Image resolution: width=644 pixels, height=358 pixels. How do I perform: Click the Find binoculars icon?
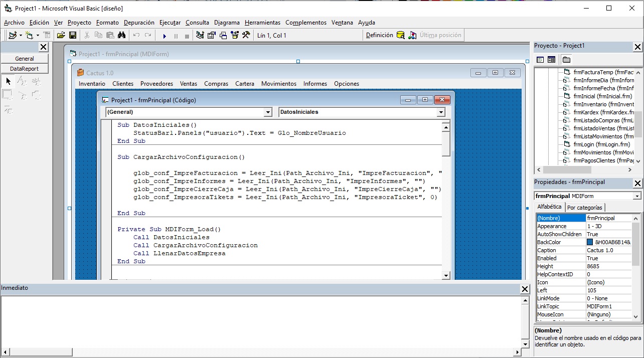[121, 35]
